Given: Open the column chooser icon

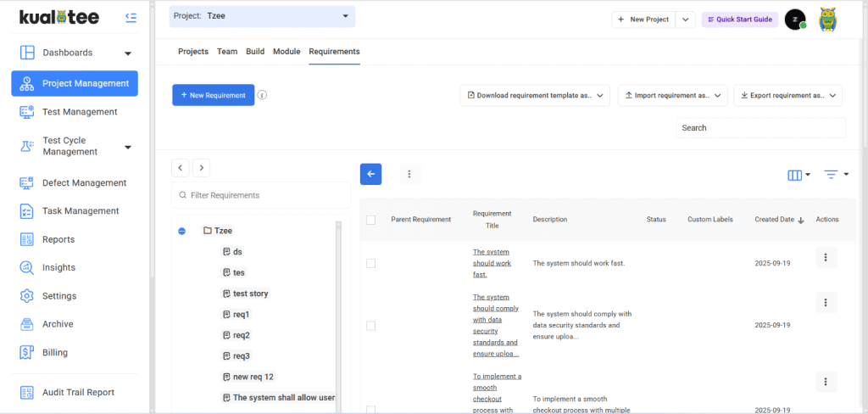Looking at the screenshot, I should tap(798, 175).
